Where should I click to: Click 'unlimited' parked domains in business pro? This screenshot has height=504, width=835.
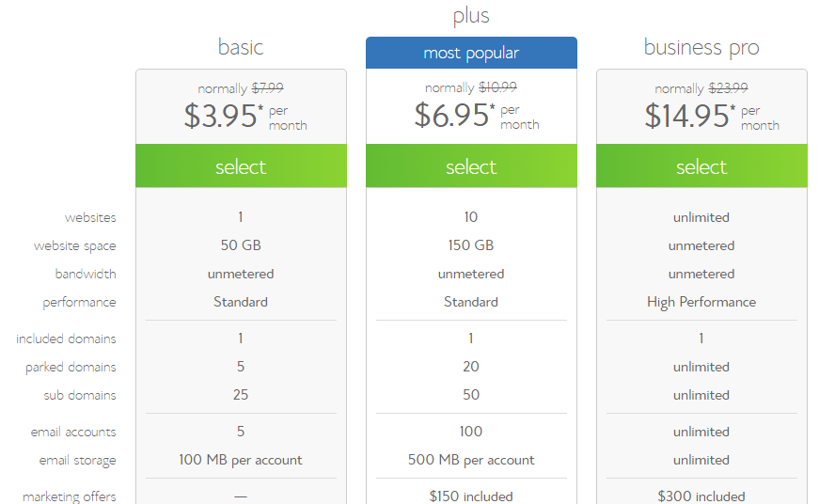701,367
